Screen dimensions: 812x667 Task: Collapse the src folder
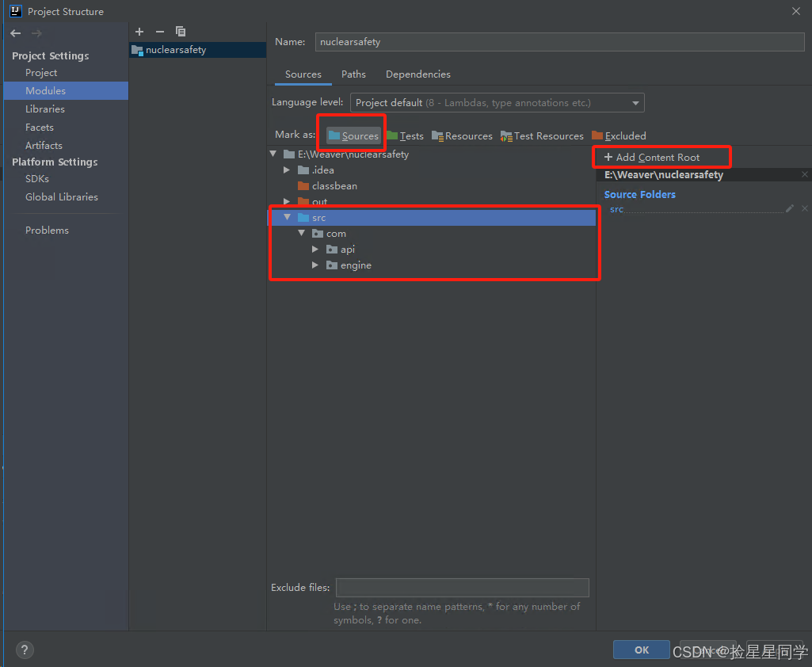(x=287, y=218)
